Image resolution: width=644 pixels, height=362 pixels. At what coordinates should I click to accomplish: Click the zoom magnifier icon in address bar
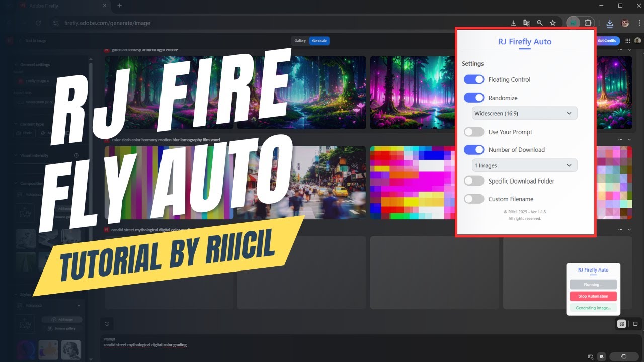(x=540, y=23)
